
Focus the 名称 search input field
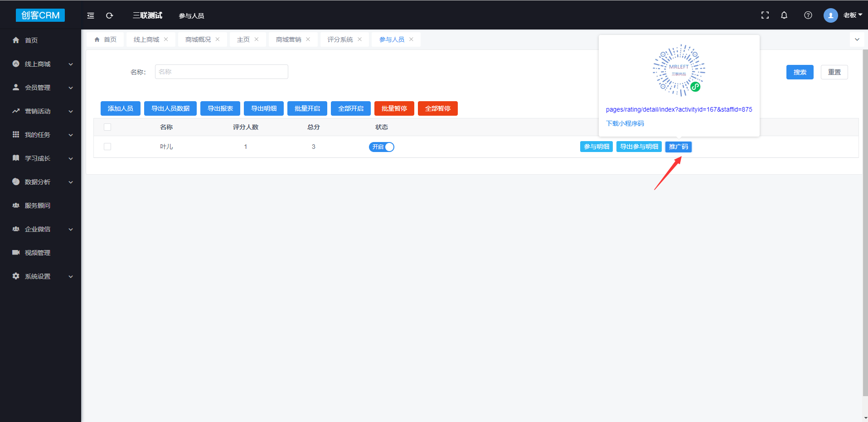222,72
